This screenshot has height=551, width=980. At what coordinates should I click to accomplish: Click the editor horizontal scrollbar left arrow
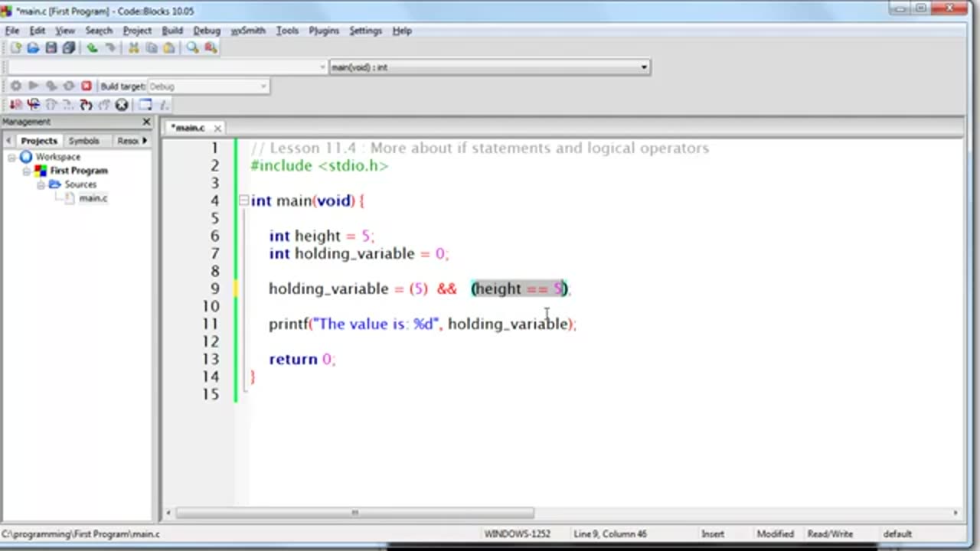169,513
